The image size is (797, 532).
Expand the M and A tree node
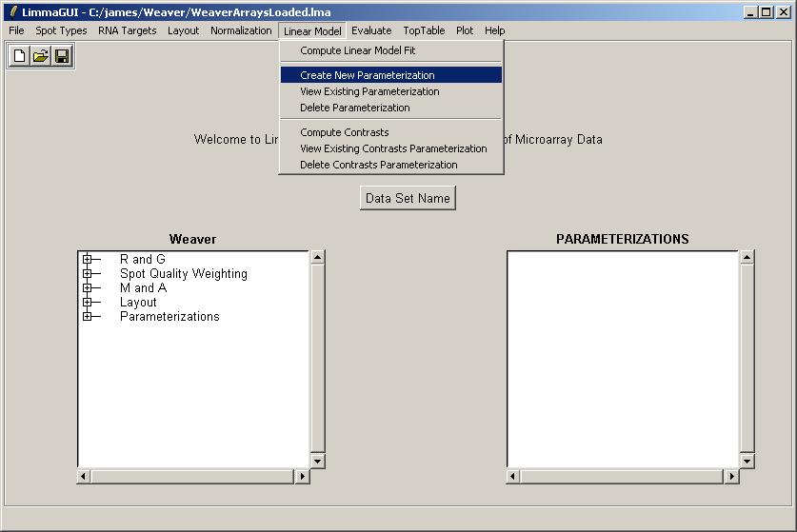88,288
